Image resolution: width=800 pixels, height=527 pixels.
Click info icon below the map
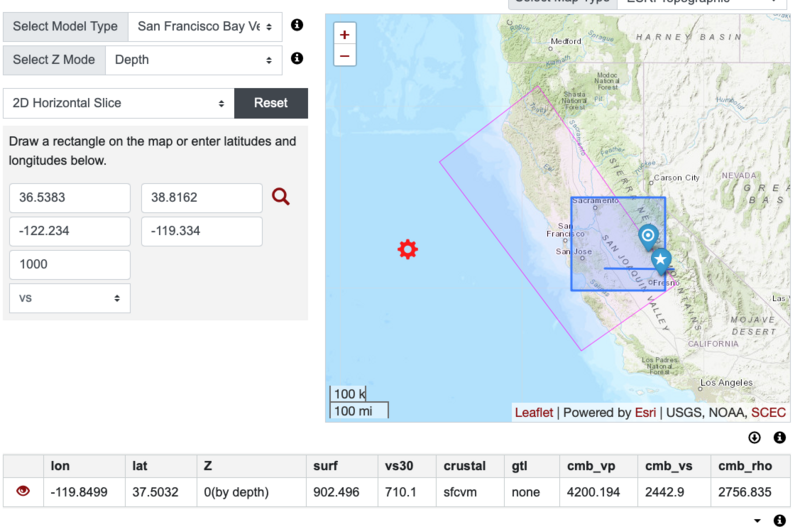tap(780, 438)
